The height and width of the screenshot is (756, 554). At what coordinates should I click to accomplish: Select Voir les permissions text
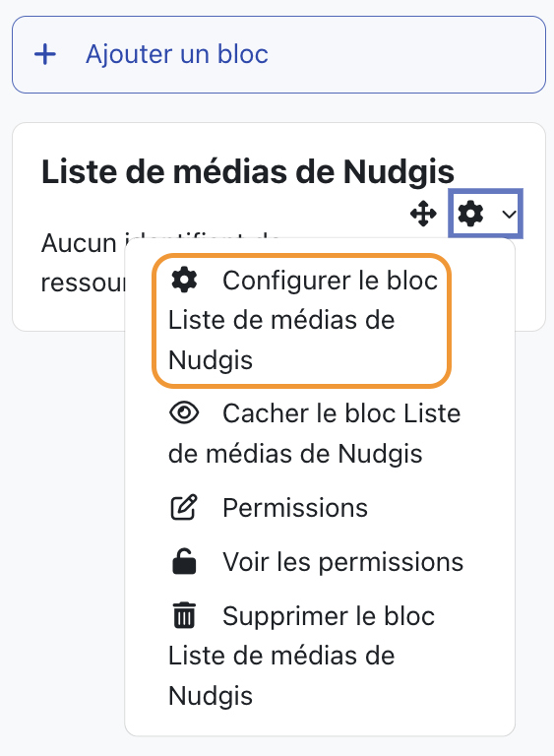point(342,562)
